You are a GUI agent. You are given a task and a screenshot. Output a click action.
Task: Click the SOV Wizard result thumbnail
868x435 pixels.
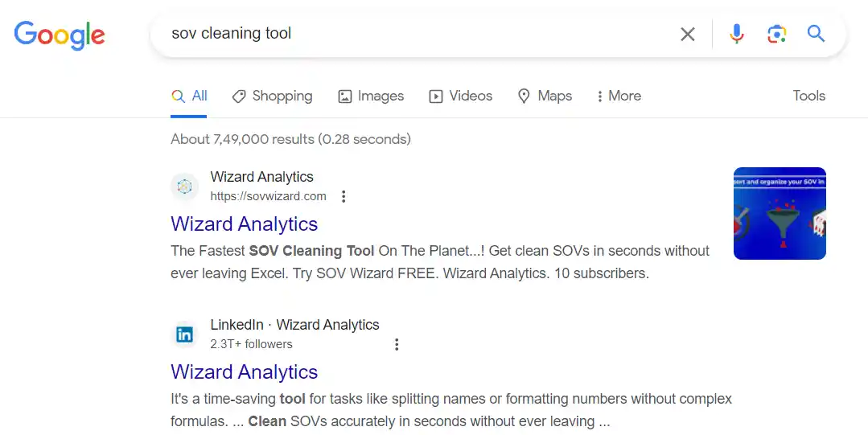click(780, 213)
